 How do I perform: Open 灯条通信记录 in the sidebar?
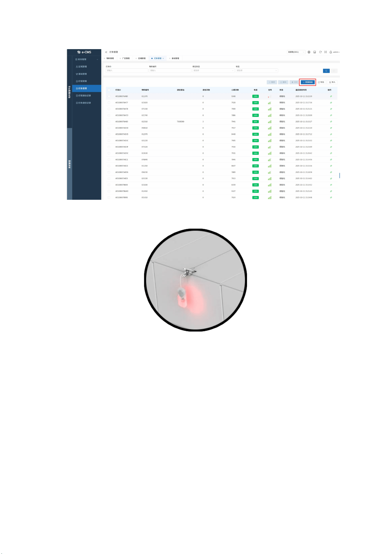(x=87, y=103)
